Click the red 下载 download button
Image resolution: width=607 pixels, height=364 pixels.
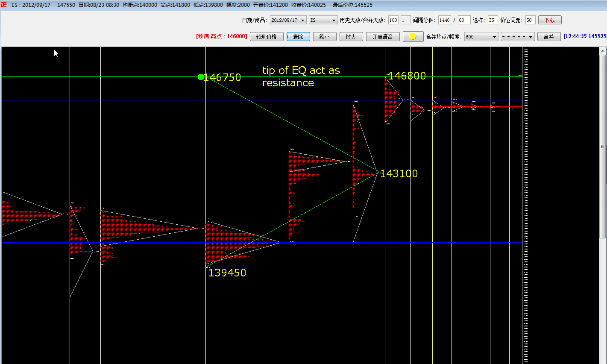point(550,20)
